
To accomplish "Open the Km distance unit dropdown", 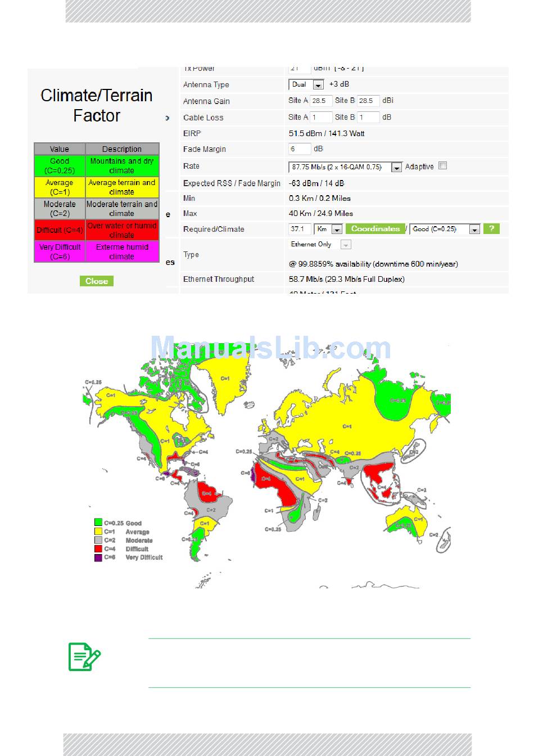I will [328, 229].
